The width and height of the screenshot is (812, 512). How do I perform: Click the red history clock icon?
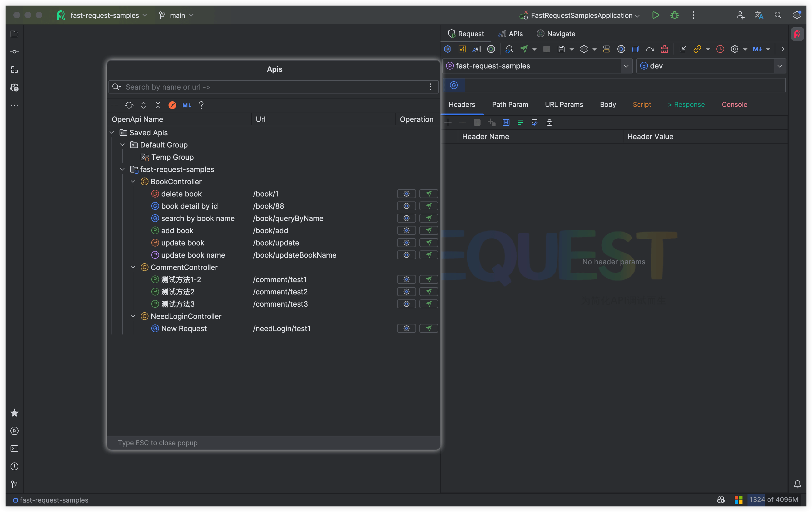coord(720,49)
